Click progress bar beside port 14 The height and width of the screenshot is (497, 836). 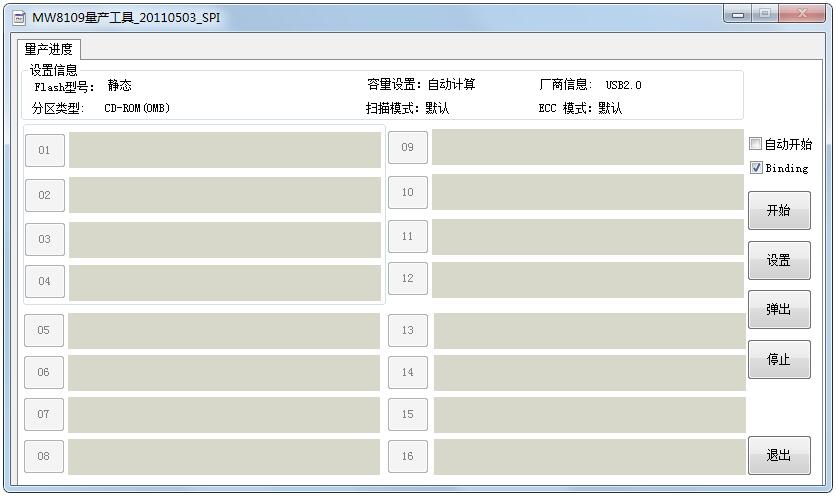(590, 373)
